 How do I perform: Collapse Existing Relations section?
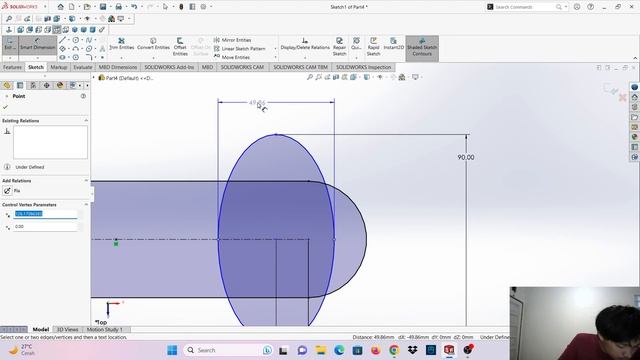86,121
